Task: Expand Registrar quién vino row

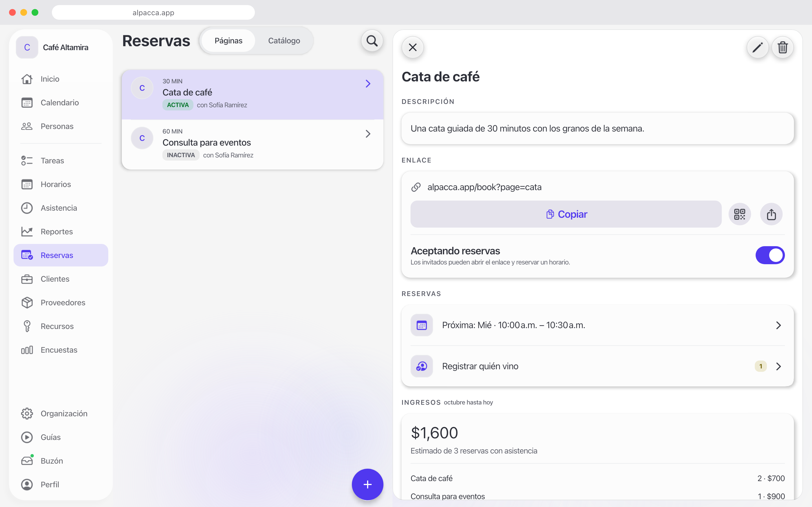Action: 597,366
